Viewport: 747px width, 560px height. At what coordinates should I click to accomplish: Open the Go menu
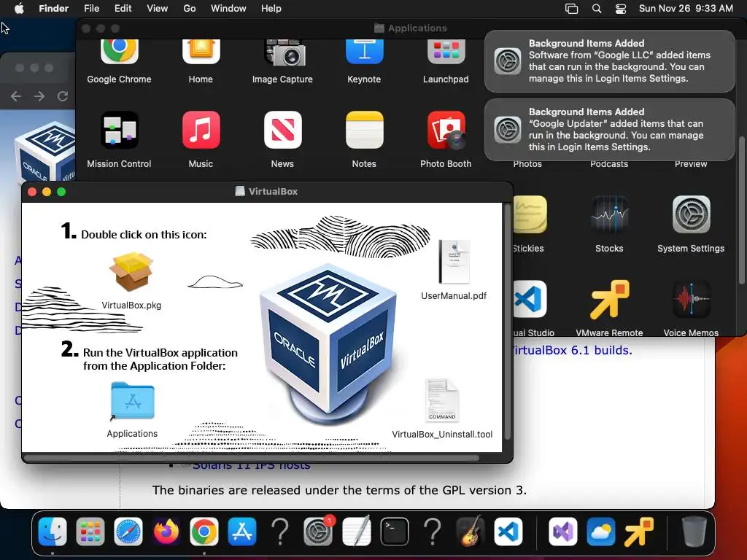[x=190, y=9]
